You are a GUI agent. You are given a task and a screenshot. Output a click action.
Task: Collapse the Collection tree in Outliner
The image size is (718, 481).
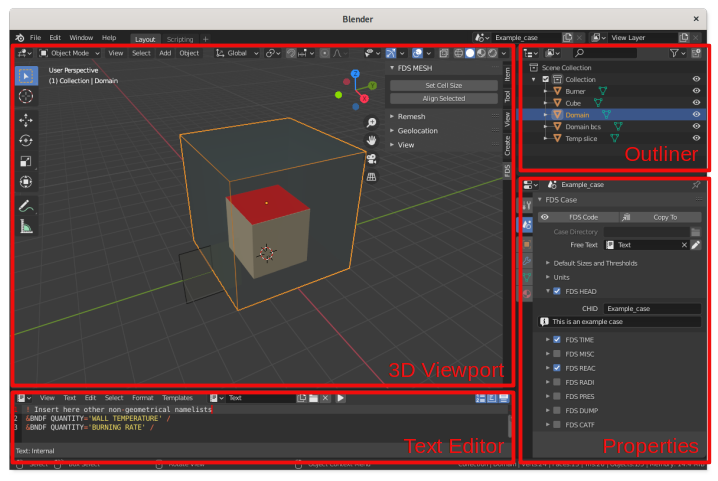coord(534,80)
